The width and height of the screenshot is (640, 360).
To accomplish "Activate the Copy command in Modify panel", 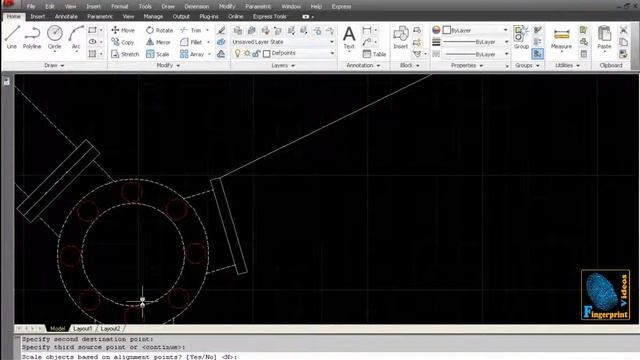I will pos(122,42).
